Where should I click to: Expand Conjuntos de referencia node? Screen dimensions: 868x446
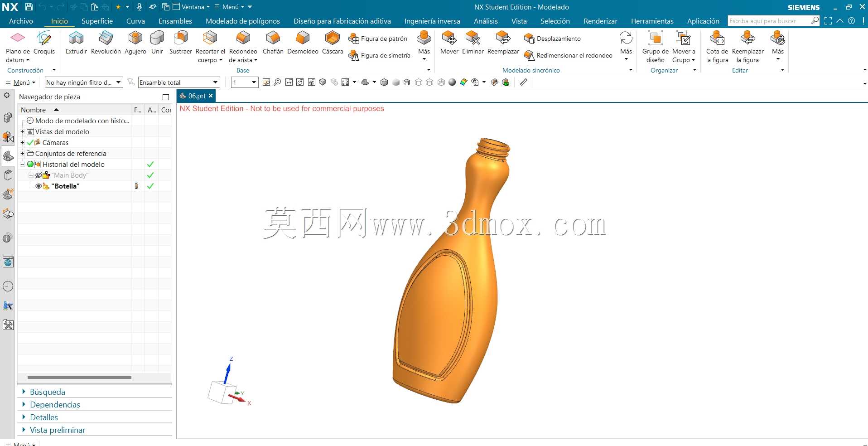coord(22,153)
